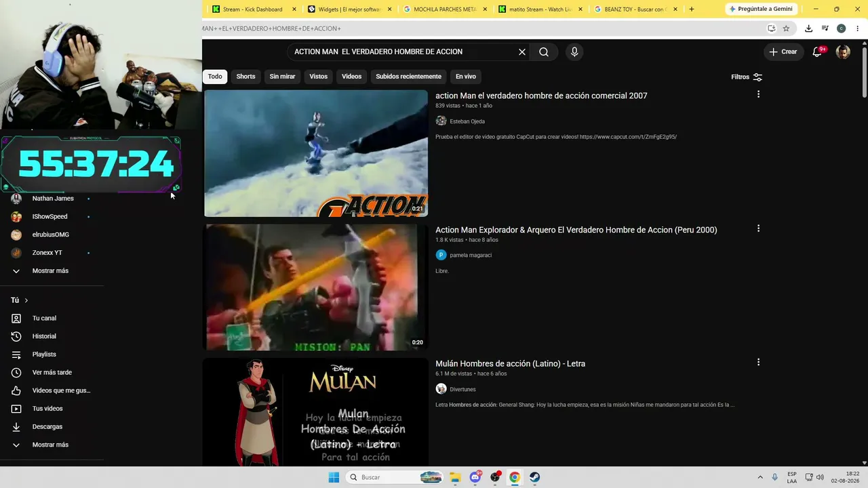Select the Subidos recientemente filter chip
This screenshot has width=868, height=488.
pos(408,77)
